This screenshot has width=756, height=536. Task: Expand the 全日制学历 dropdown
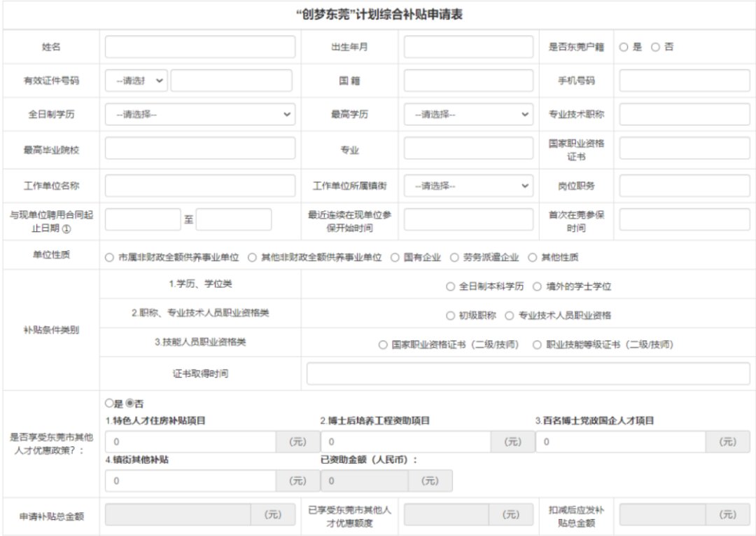coord(199,114)
